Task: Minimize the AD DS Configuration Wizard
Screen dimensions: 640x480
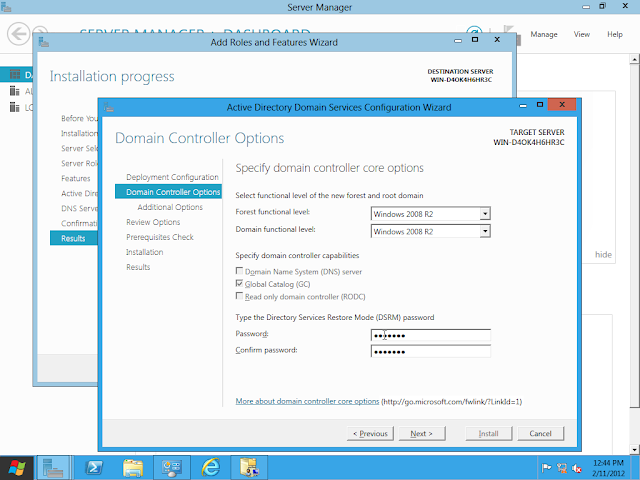Action: click(x=523, y=106)
